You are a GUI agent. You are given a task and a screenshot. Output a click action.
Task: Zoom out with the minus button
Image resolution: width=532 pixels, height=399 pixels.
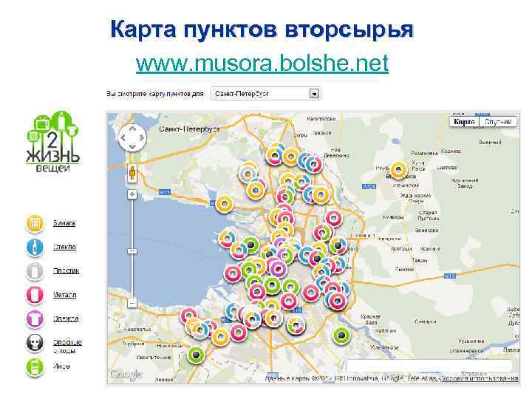pos(132,303)
